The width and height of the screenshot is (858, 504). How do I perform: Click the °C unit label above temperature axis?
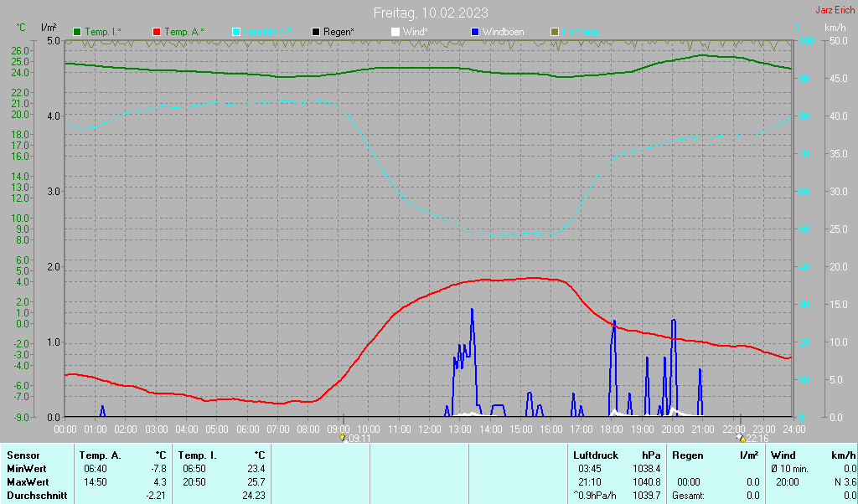[x=20, y=27]
